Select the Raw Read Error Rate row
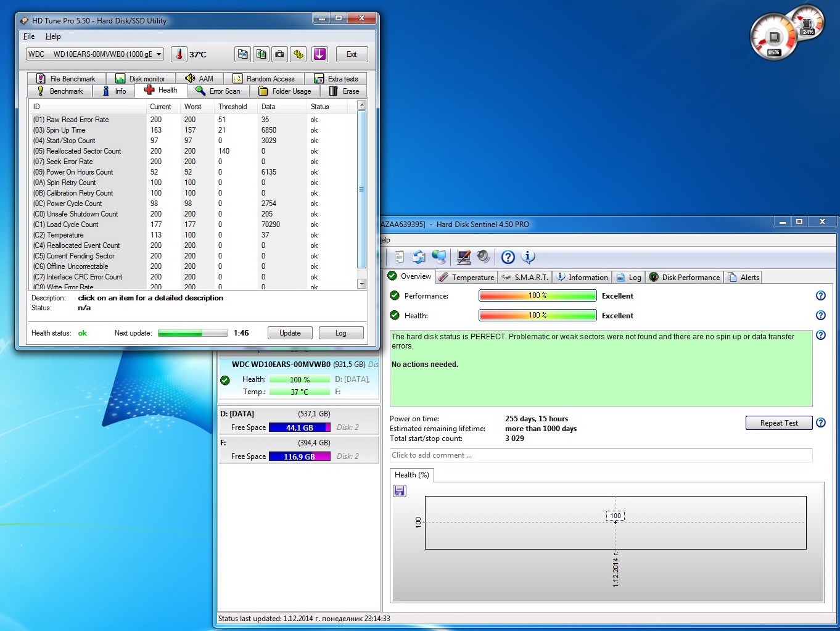 194,120
